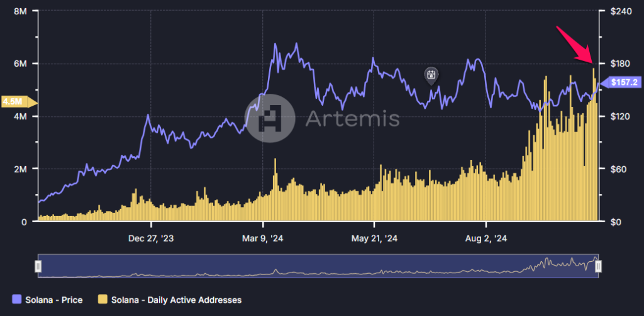Toggle the Solana - Price legend series
644x316 pixels.
tap(47, 300)
